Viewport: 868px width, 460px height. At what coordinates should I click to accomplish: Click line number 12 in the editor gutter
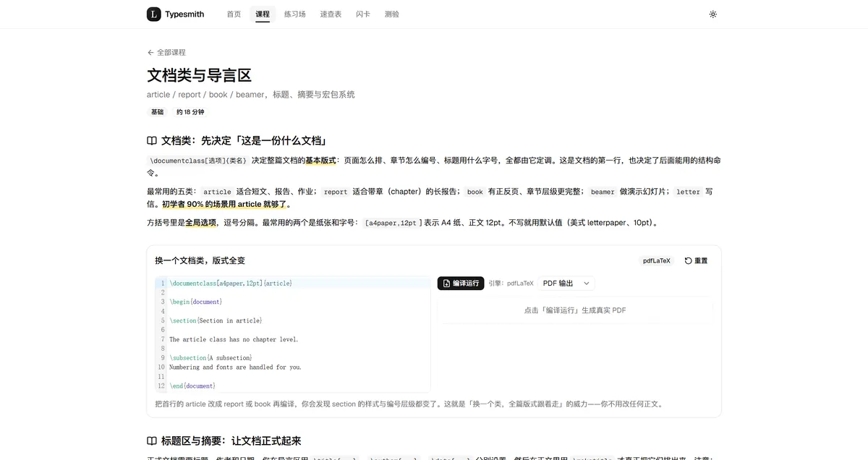tap(161, 386)
